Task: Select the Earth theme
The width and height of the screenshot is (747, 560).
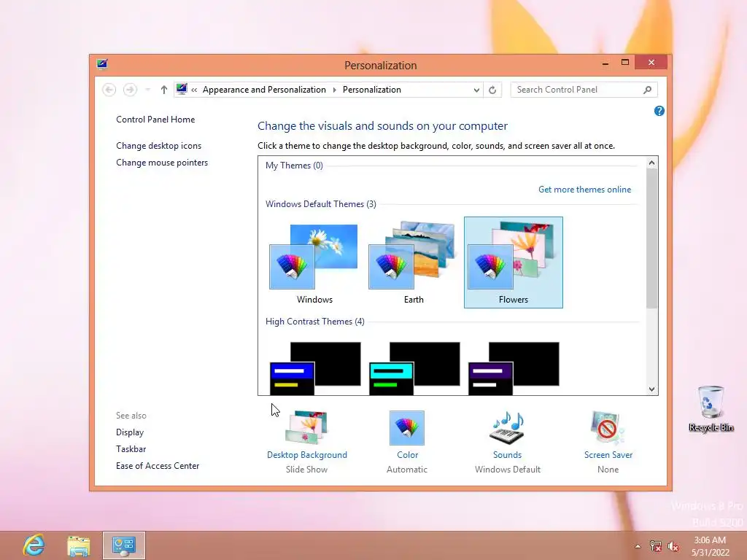Action: point(414,262)
